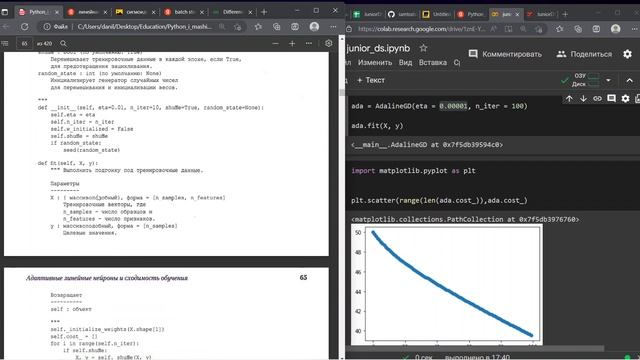Click the left browser address bar file path
The height and width of the screenshot is (360, 640).
[145, 27]
